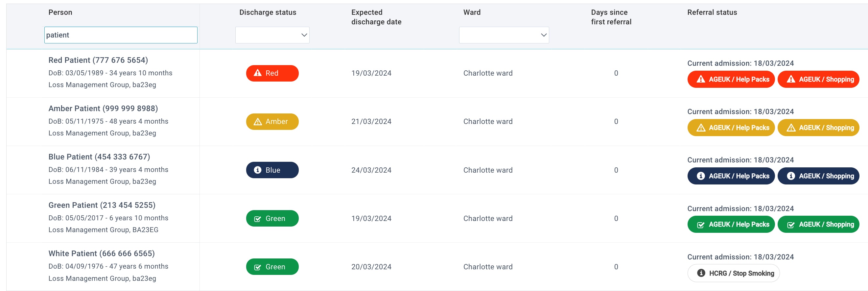The width and height of the screenshot is (868, 291).
Task: Click Amber Patient's AGEUK / Help Packs referral
Action: tap(731, 128)
